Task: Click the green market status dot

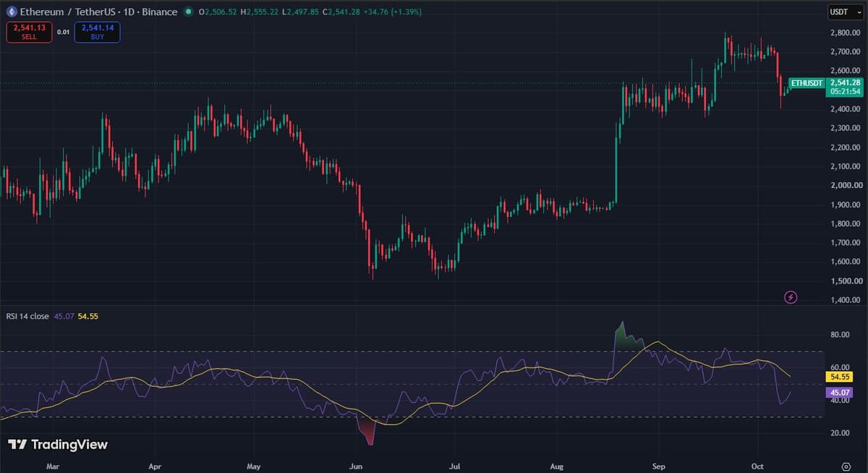Action: 189,12
